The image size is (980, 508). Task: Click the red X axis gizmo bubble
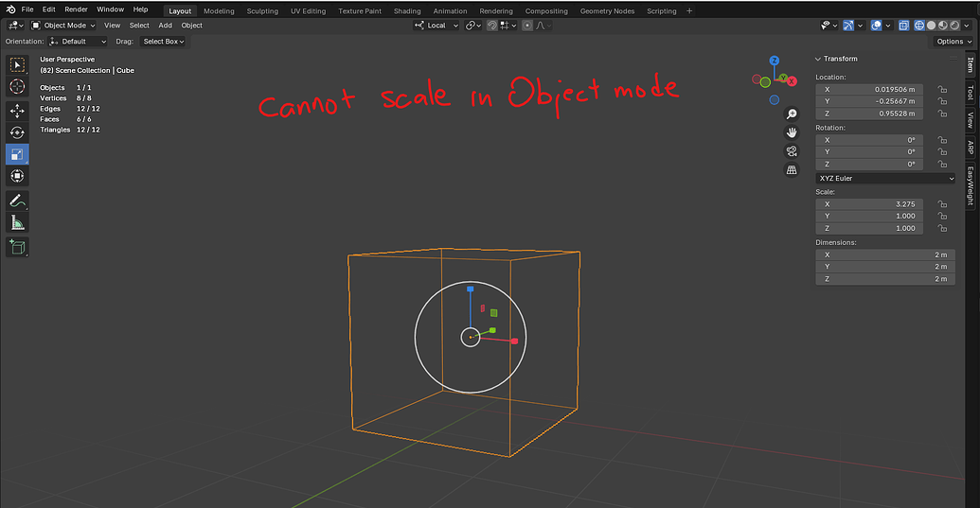point(792,81)
